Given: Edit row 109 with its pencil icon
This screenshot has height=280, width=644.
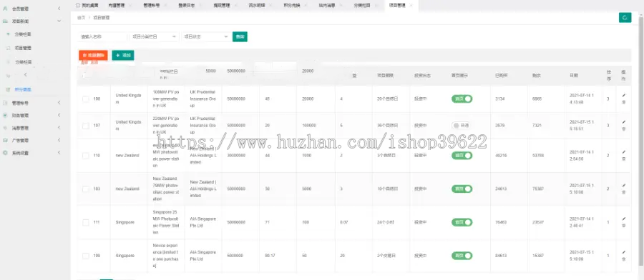Looking at the screenshot, I should 624,252.
